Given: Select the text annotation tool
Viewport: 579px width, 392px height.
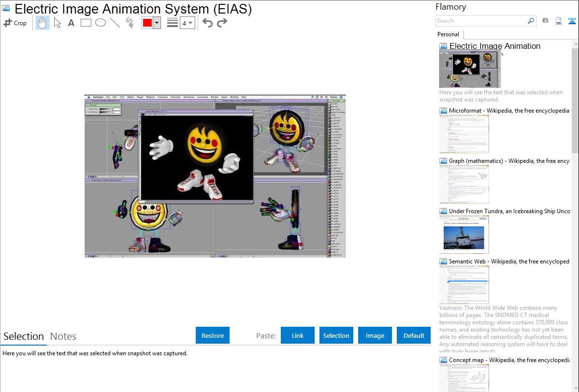Looking at the screenshot, I should (71, 23).
